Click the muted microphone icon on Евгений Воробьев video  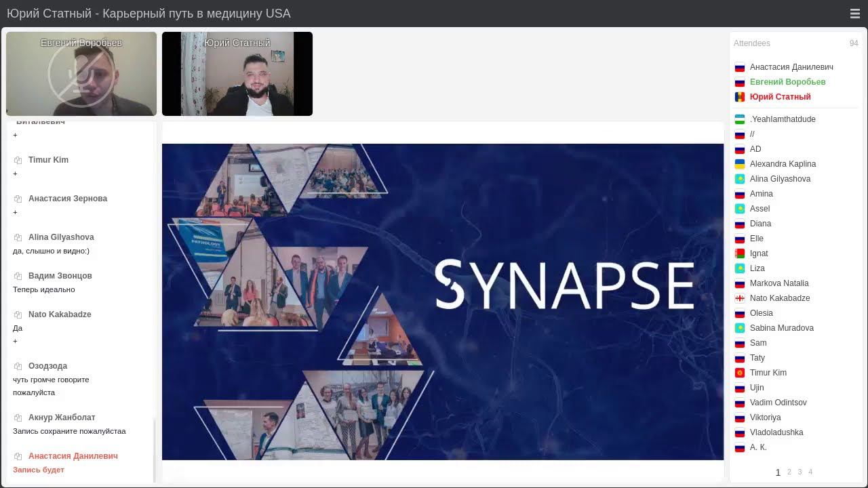(81, 73)
